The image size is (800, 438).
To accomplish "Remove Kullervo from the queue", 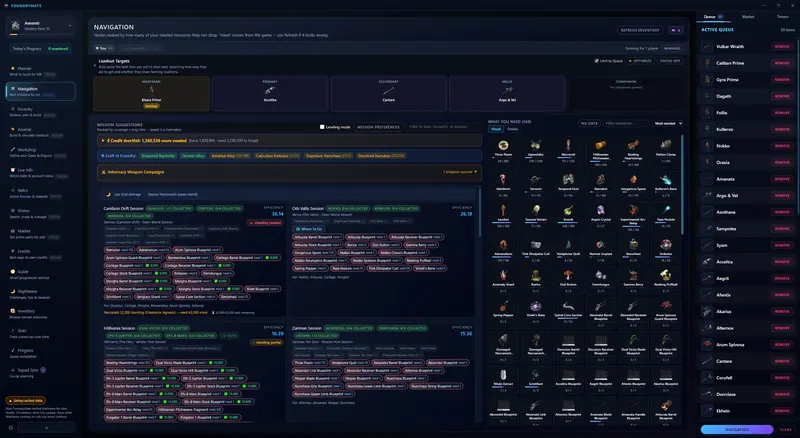I will (x=782, y=129).
